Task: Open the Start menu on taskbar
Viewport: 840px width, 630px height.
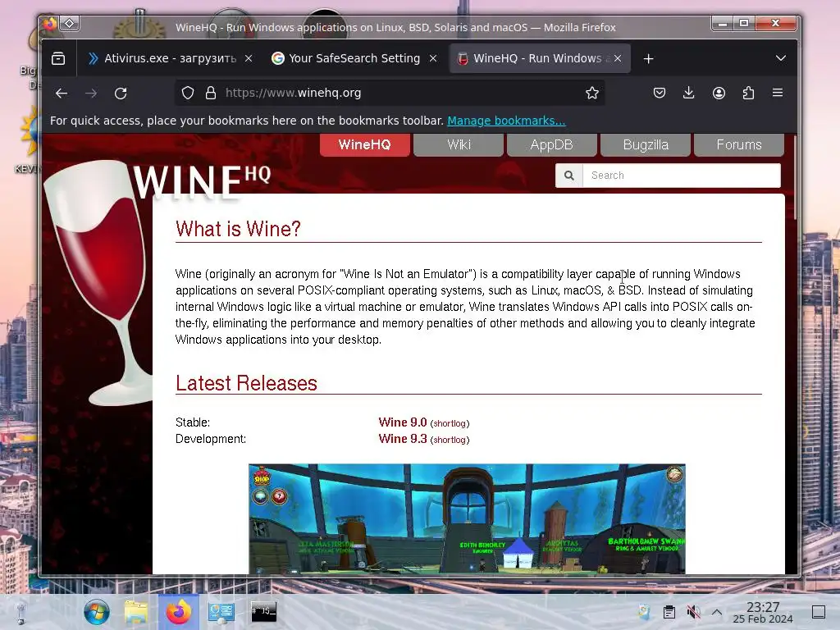Action: point(97,612)
